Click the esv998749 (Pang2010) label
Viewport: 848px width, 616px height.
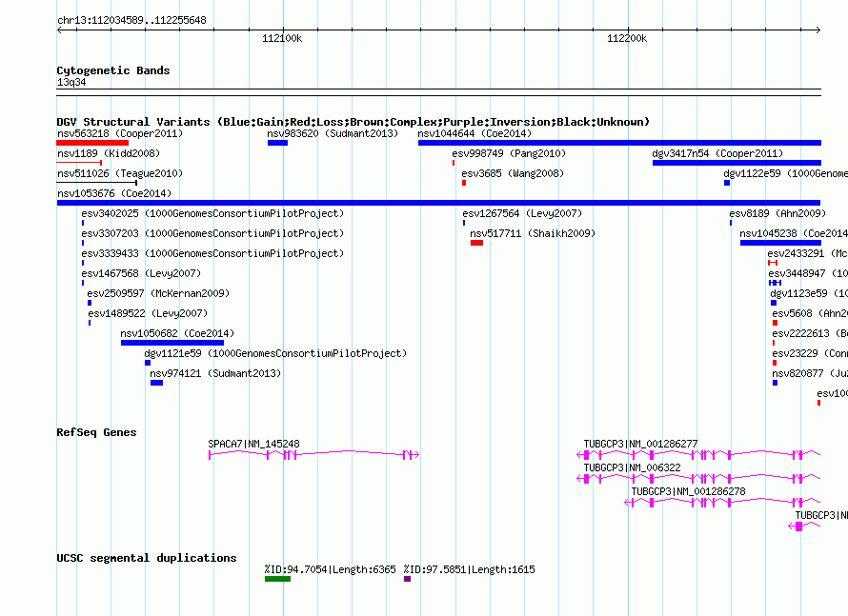[509, 153]
